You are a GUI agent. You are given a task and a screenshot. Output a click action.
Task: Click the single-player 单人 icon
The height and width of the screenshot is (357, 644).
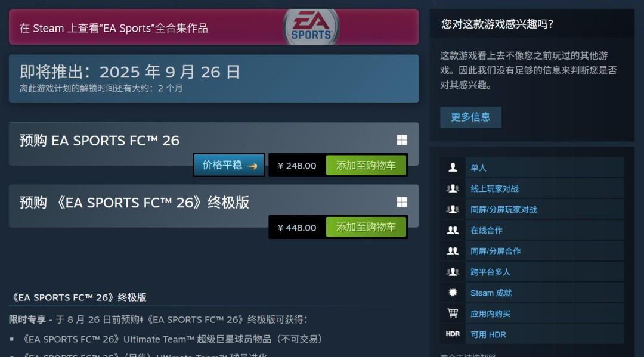click(x=453, y=167)
